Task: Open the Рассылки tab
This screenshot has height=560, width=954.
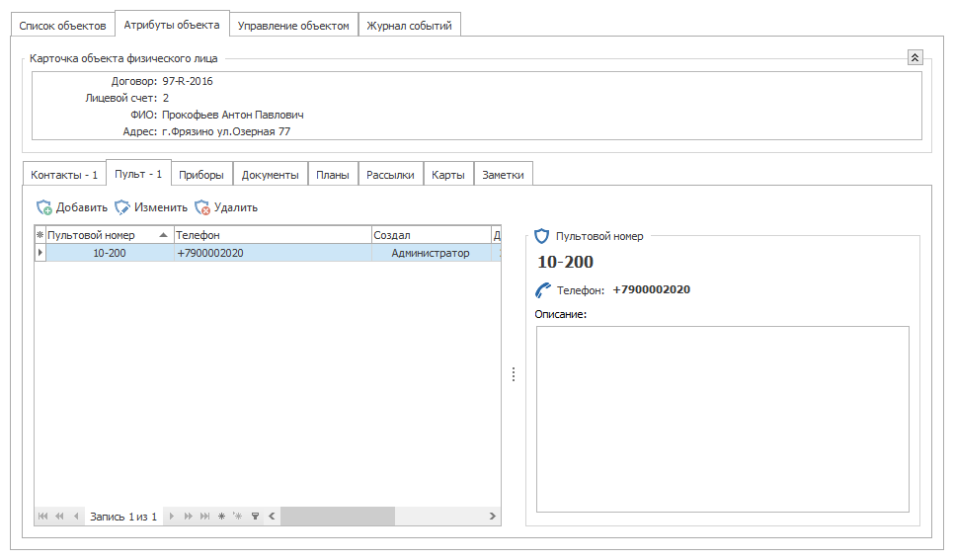Action: pyautogui.click(x=390, y=175)
